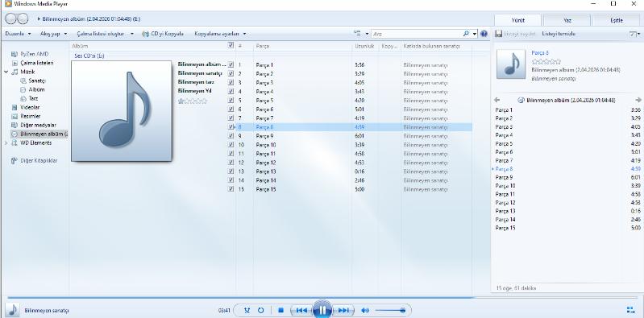Uncheck the Parça 3 checkbox
This screenshot has width=644, height=318.
(x=231, y=82)
